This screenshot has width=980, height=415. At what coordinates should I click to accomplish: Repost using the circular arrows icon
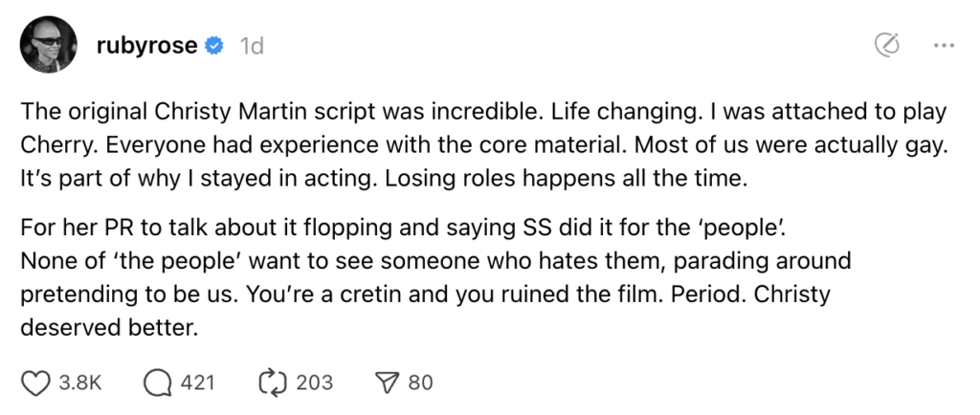[271, 382]
